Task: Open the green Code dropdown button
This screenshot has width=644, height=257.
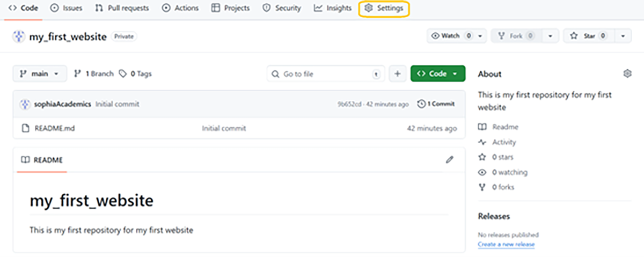Action: point(437,74)
